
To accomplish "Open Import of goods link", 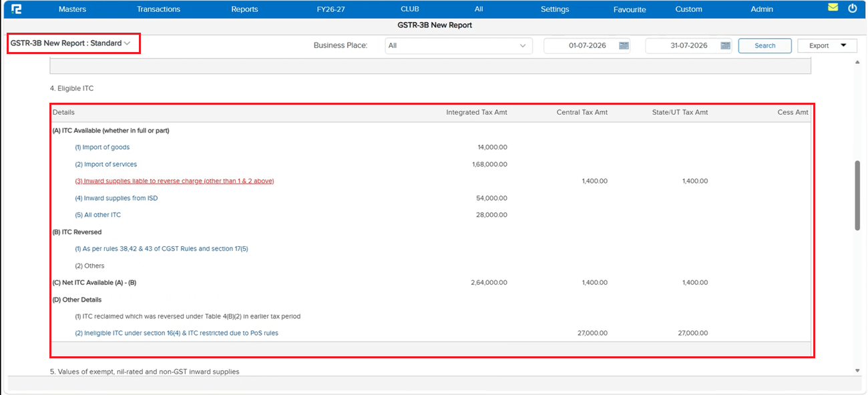I will pos(102,147).
